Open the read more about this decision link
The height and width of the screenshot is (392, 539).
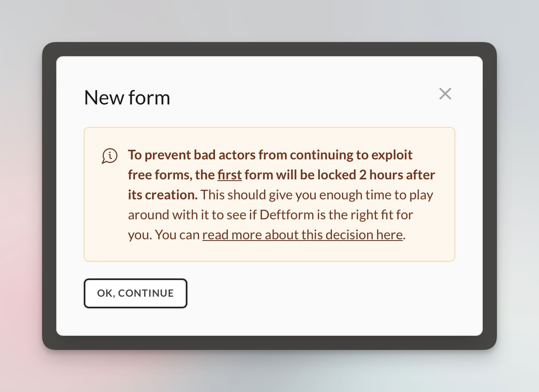click(x=302, y=235)
